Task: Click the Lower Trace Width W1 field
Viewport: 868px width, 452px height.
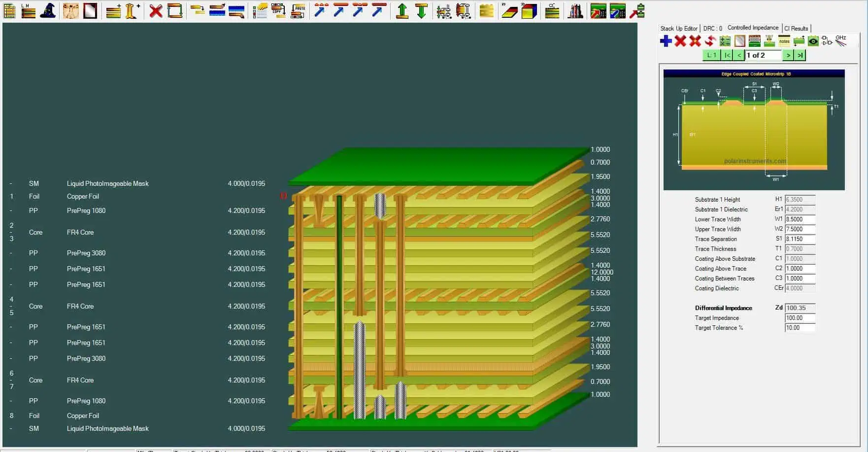Action: coord(800,219)
